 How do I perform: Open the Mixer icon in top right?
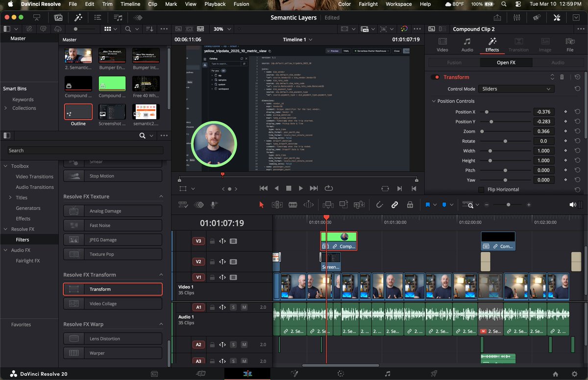click(517, 17)
